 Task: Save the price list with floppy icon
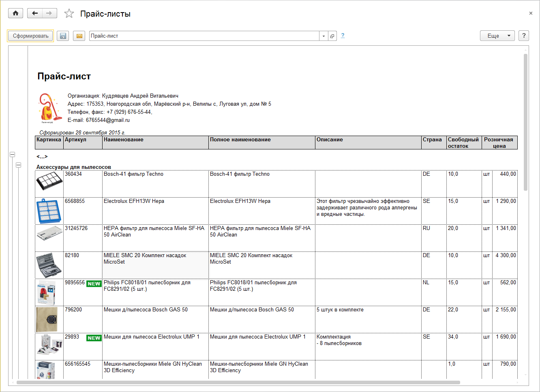(63, 36)
